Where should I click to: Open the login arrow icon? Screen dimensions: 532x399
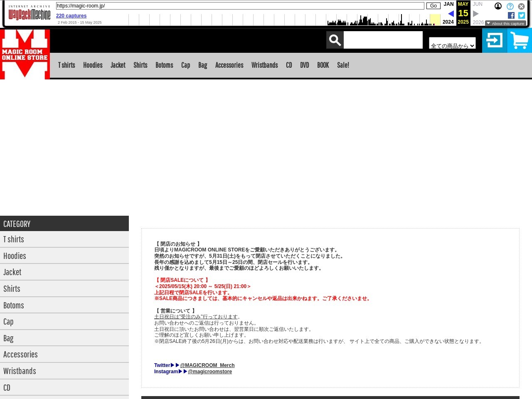495,40
